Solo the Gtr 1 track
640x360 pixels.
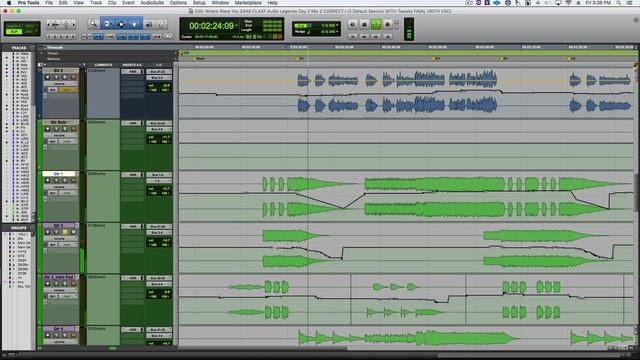tap(65, 180)
